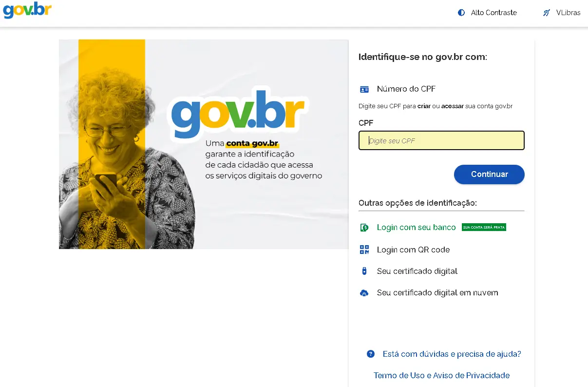Screen dimensions: 588x387
Task: Click the CPF ID card icon
Action: click(364, 89)
